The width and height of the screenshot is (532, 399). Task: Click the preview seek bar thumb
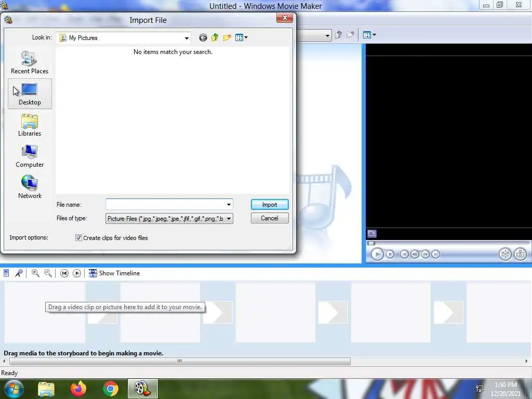tap(371, 243)
